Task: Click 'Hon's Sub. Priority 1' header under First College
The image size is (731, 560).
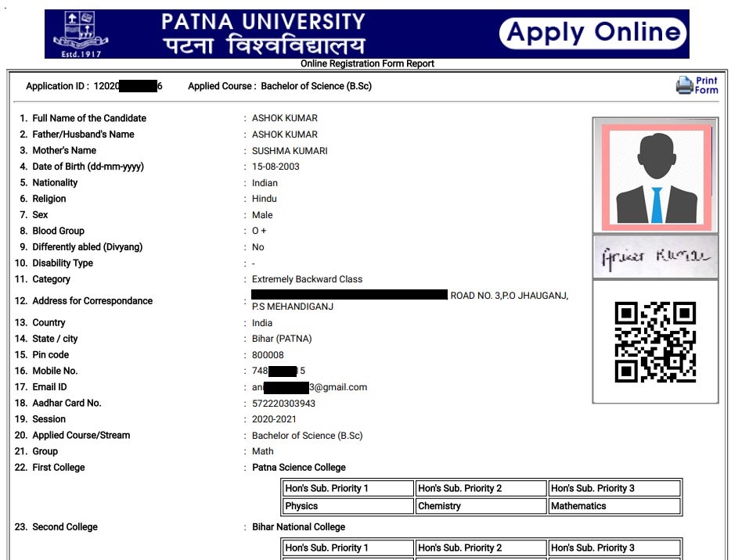Action: click(347, 488)
